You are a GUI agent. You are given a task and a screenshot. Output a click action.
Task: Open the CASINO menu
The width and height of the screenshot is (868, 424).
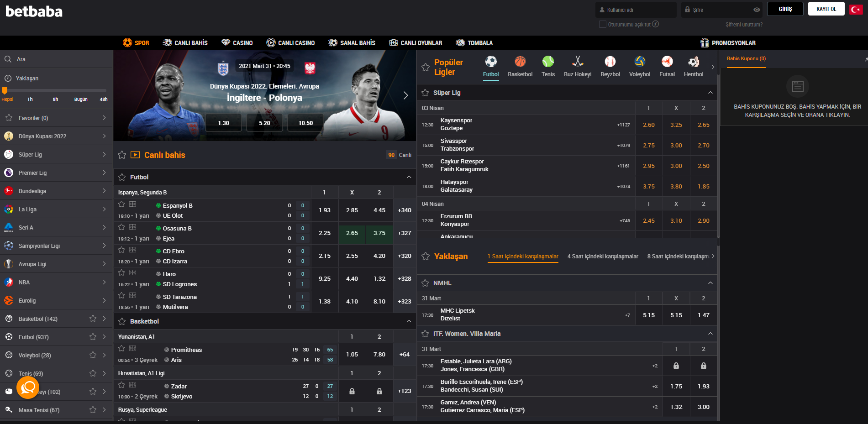(237, 43)
